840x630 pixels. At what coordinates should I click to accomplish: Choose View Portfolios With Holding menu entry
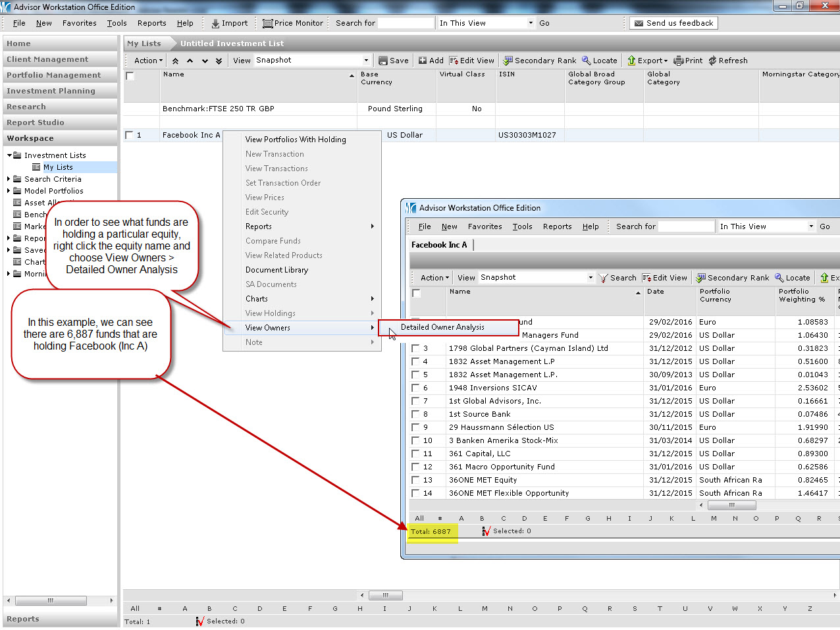tap(295, 140)
